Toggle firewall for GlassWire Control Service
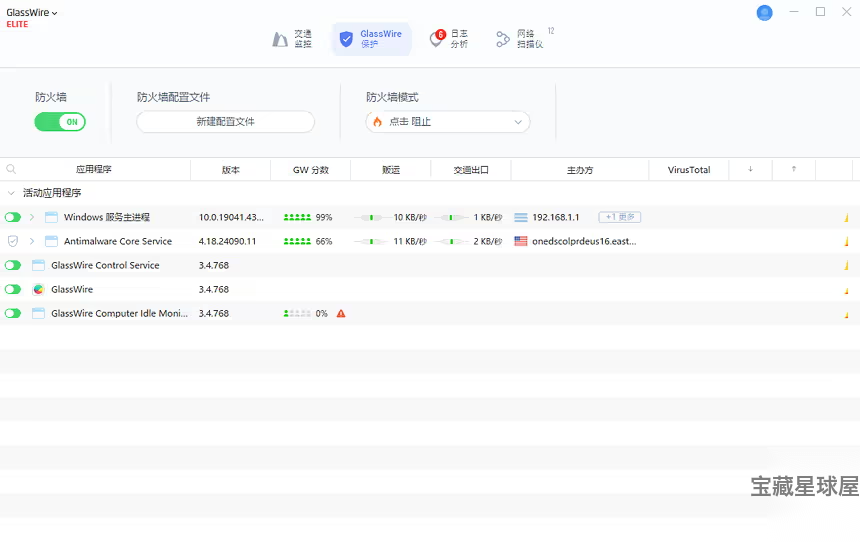 tap(13, 266)
